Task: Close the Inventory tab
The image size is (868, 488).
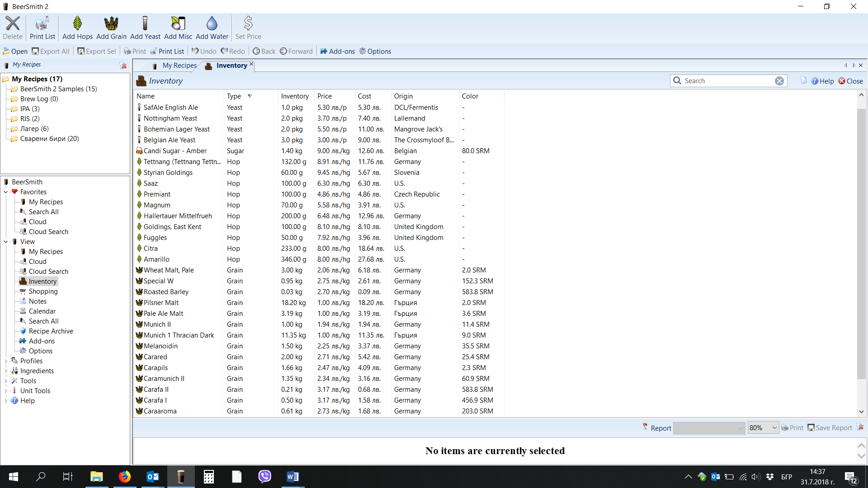Action: click(x=251, y=64)
